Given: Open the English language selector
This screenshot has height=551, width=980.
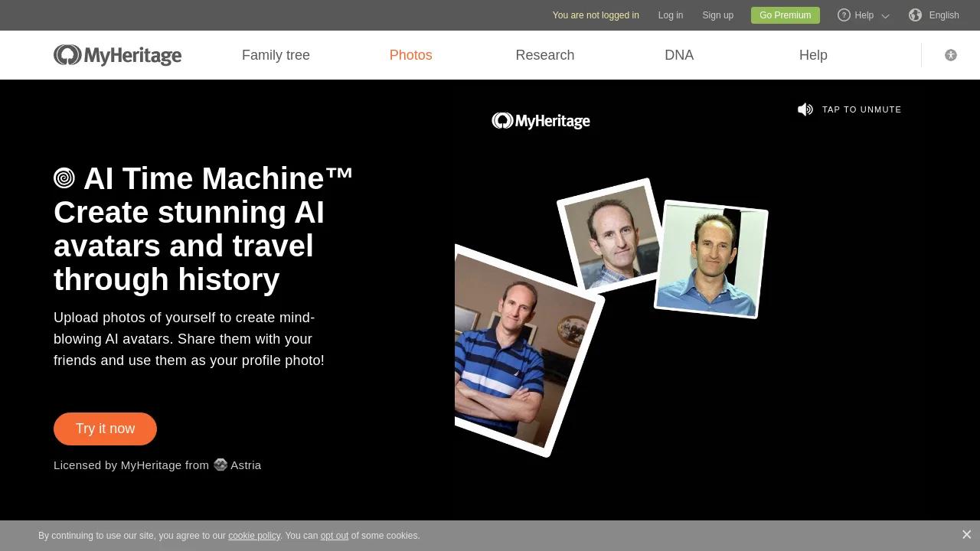Looking at the screenshot, I should point(944,15).
